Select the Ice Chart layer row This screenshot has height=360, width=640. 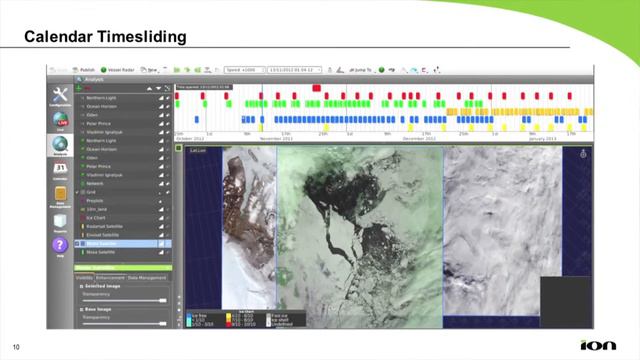[123, 218]
